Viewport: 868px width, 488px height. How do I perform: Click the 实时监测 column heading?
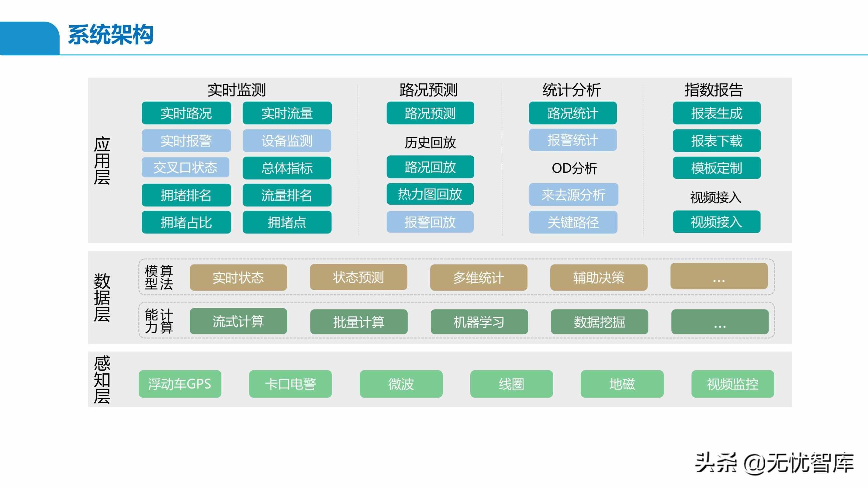[x=237, y=90]
